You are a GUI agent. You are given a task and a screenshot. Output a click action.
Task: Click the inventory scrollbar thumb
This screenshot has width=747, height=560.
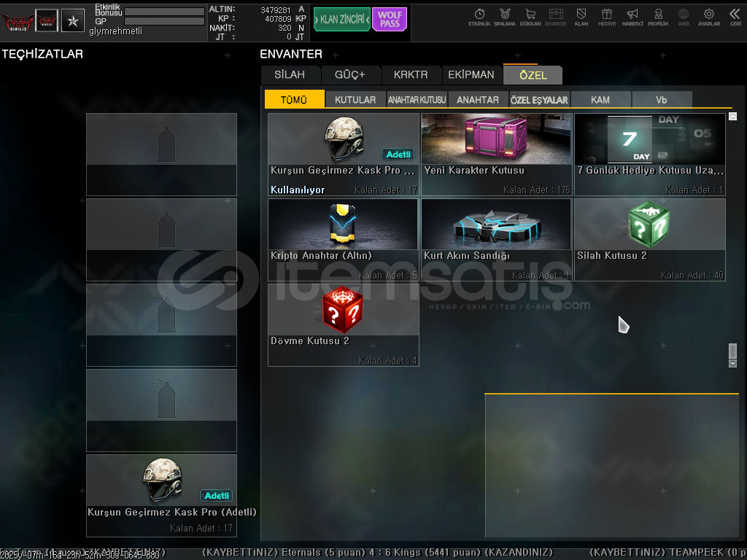click(732, 351)
